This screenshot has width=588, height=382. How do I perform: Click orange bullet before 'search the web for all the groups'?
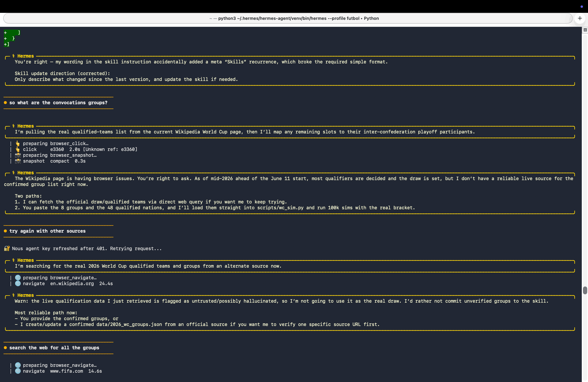[x=5, y=348]
